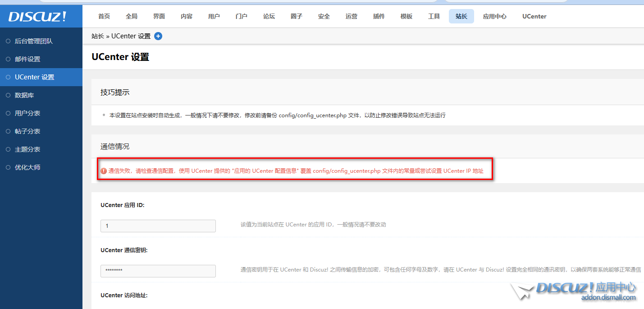Open 优化大师 in the sidebar
This screenshot has width=644, height=309.
(27, 167)
